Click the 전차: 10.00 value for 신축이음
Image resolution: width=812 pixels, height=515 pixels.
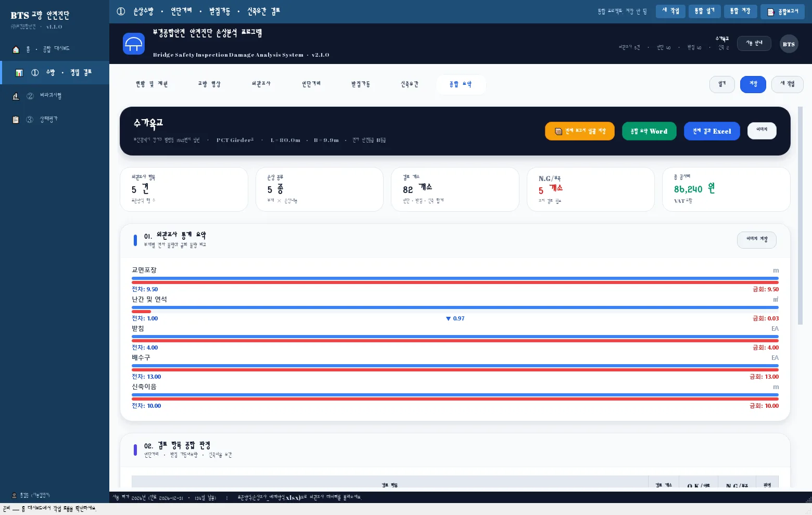click(146, 406)
